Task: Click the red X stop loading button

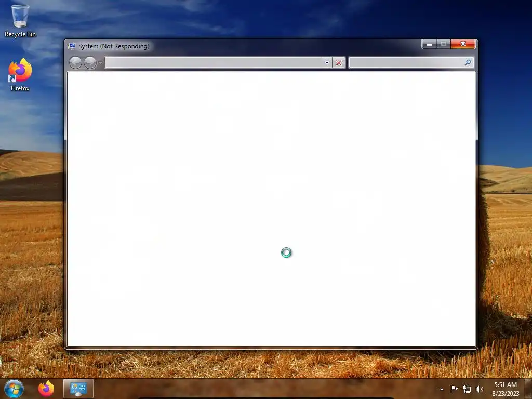Action: click(339, 62)
